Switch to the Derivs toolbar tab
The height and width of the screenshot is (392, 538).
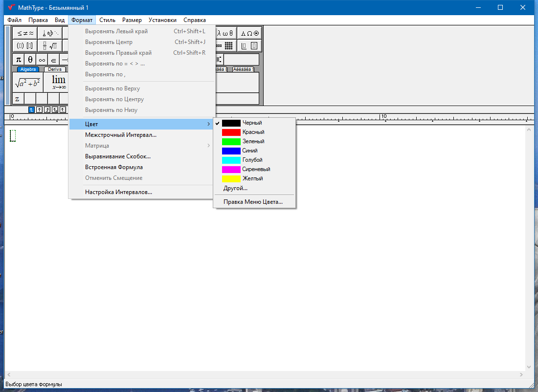coord(55,69)
